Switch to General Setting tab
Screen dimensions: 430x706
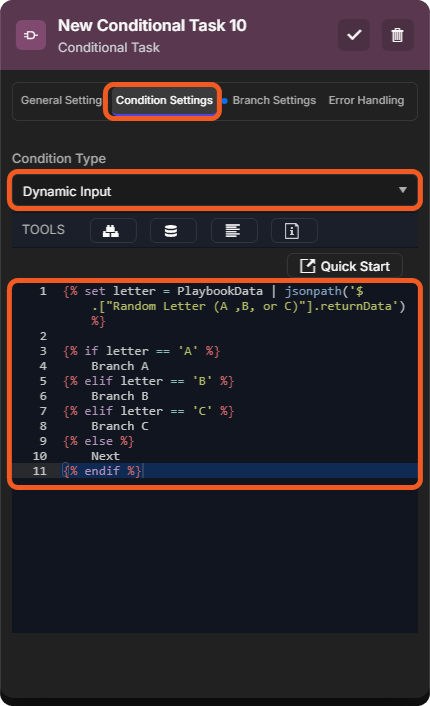(61, 100)
